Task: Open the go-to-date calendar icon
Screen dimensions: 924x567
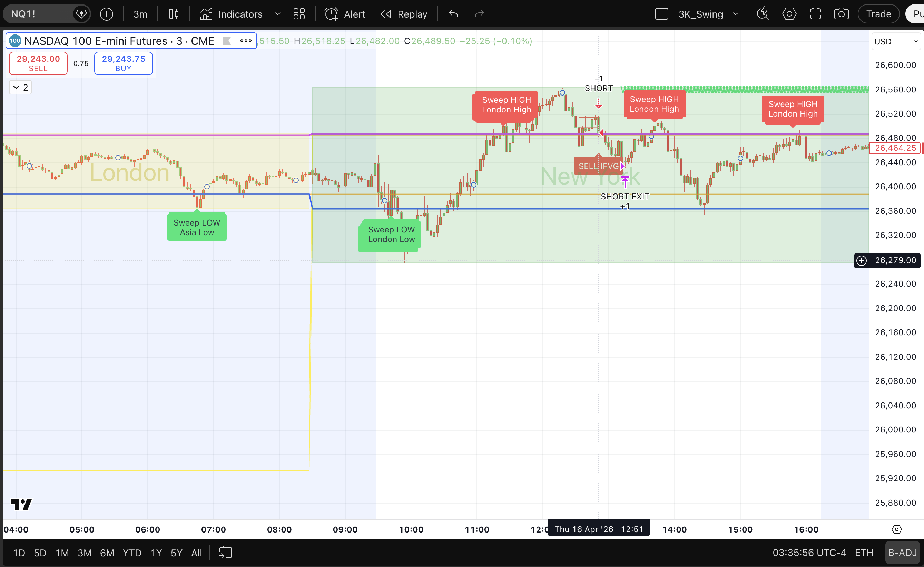Action: (x=225, y=553)
